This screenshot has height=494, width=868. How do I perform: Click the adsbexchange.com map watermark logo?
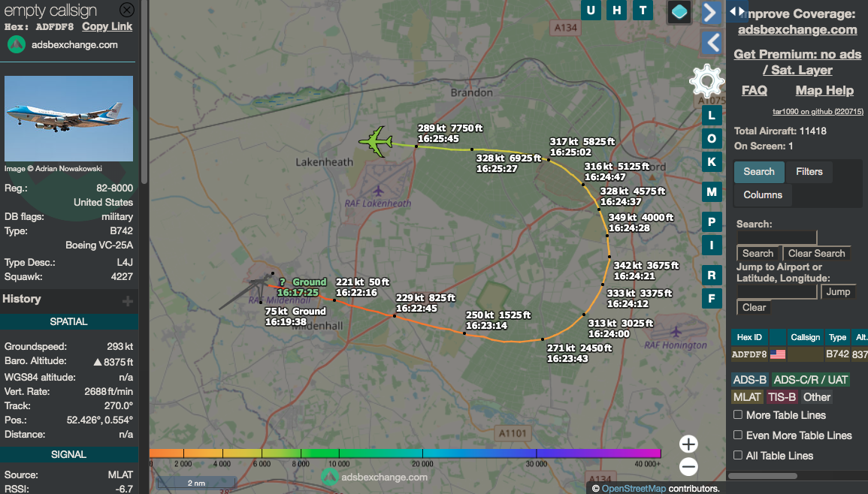331,477
